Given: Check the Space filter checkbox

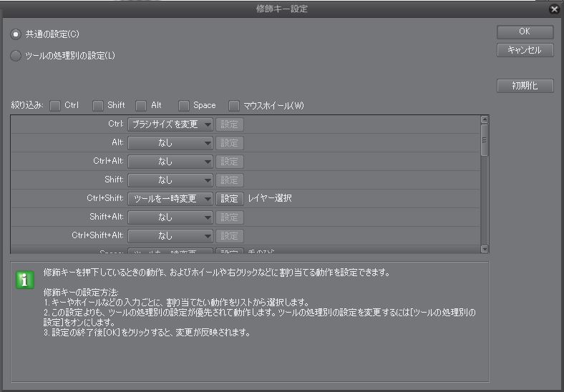Looking at the screenshot, I should (184, 106).
